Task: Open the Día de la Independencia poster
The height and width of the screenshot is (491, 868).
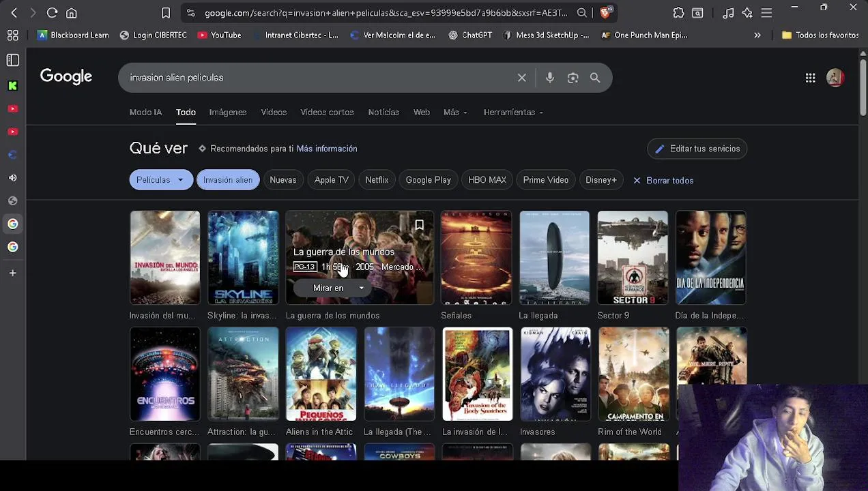Action: 710,258
